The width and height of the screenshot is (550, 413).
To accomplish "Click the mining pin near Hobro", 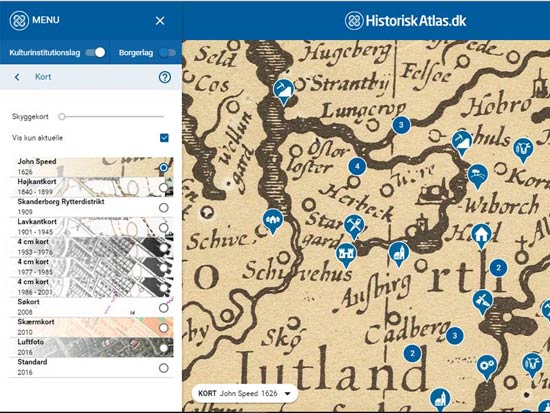I will [462, 142].
